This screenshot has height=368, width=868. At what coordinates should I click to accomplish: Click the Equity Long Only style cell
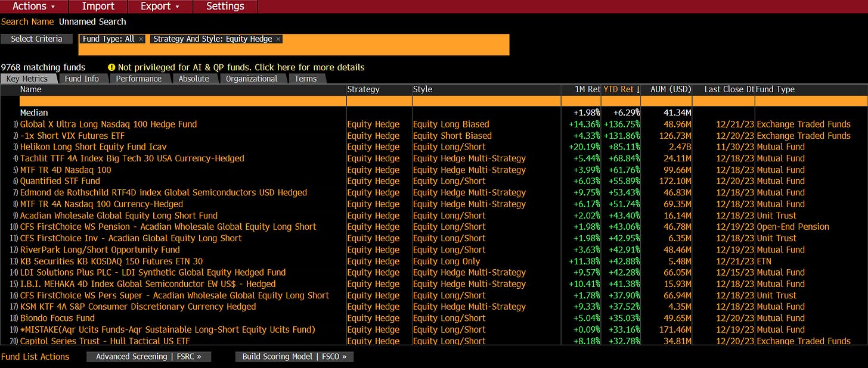click(447, 261)
